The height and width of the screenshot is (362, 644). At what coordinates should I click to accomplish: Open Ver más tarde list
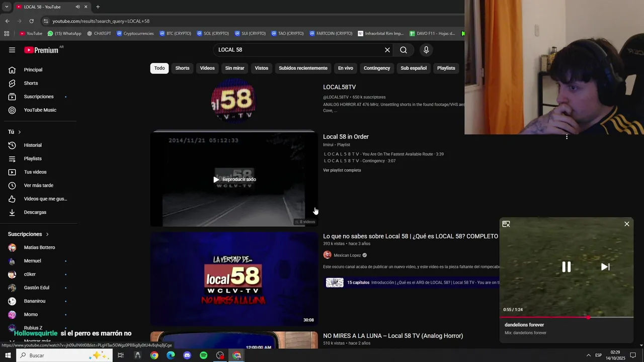[x=38, y=186]
